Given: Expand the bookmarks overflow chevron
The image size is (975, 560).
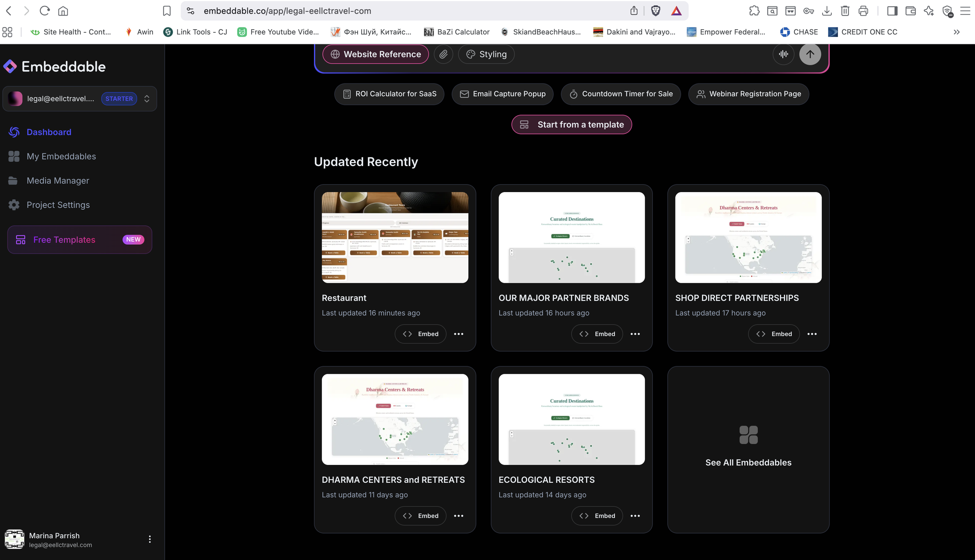Looking at the screenshot, I should coord(956,32).
